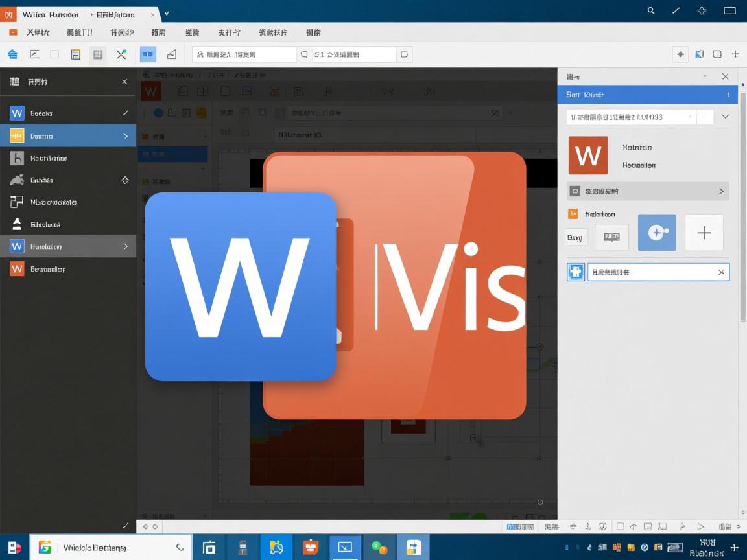Toggle the checkmark on first sidebar item
Screen dimensions: 747x560
[125, 113]
